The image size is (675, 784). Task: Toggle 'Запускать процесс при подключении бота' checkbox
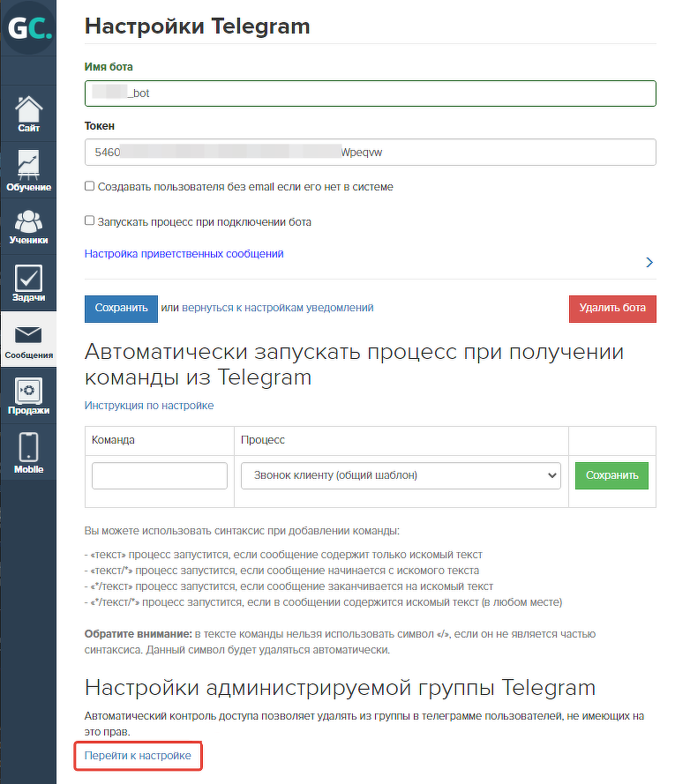point(90,220)
